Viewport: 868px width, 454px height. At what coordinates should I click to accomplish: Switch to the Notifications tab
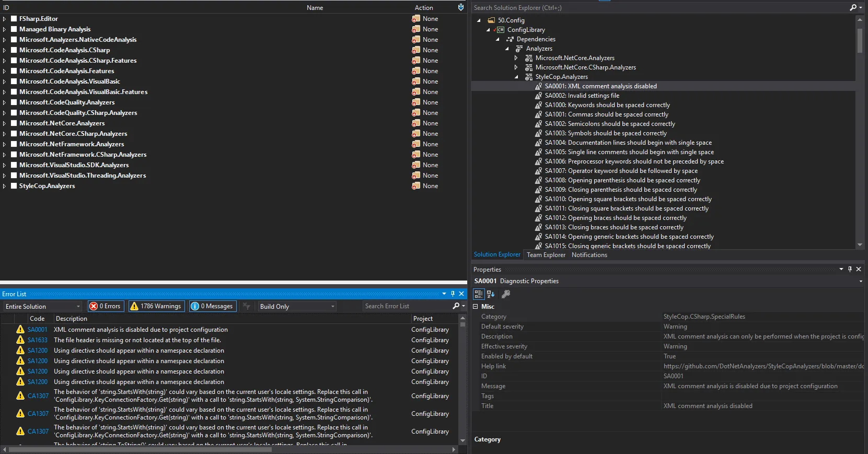(x=589, y=255)
